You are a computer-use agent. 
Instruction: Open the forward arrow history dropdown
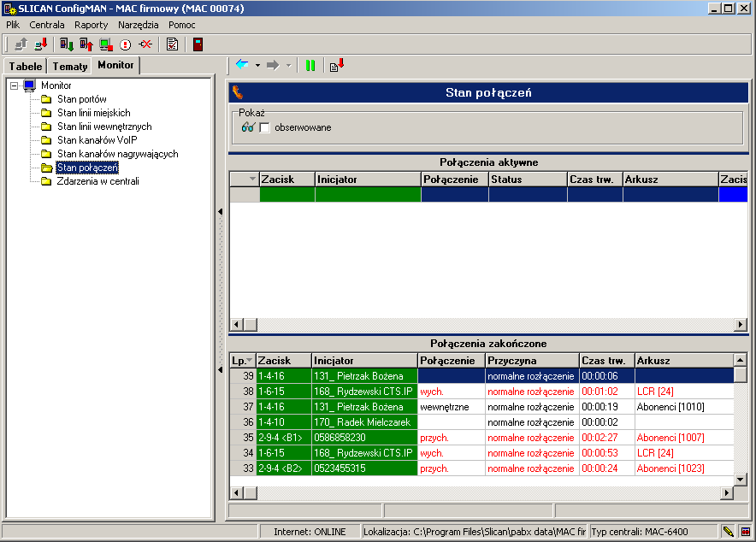288,65
